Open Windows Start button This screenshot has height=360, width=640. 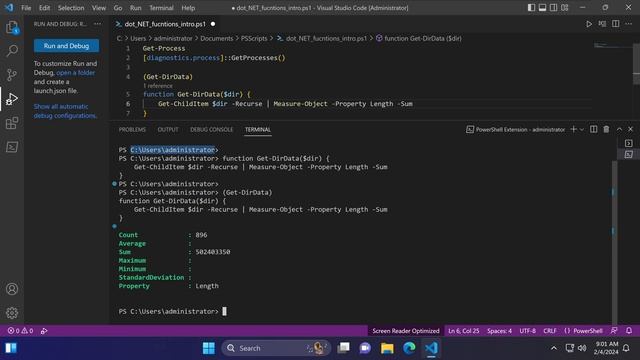coord(209,348)
